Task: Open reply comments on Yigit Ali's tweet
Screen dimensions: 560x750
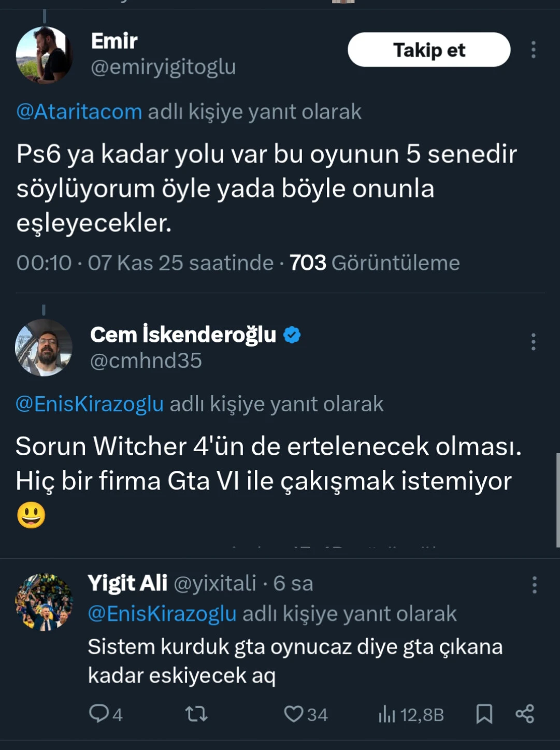Action: 98,714
